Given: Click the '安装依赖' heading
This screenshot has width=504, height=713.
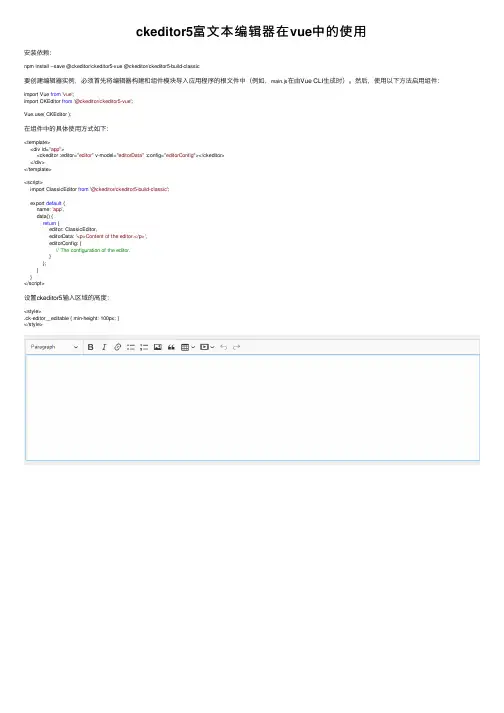Looking at the screenshot, I should pos(38,53).
